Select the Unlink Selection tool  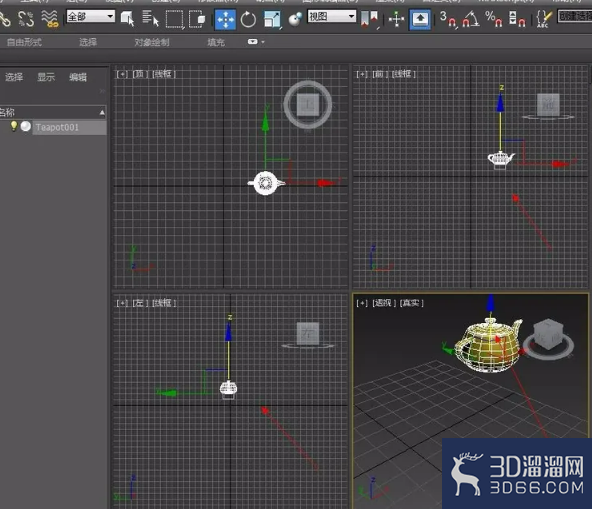(x=26, y=19)
